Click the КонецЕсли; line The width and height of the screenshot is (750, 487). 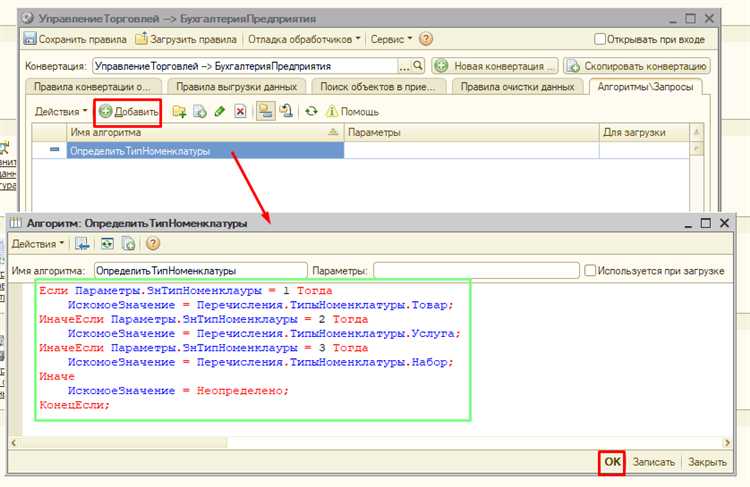click(75, 405)
